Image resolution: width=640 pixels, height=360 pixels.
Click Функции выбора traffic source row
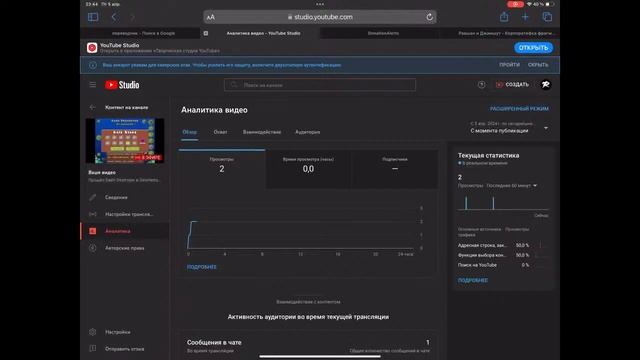502,255
